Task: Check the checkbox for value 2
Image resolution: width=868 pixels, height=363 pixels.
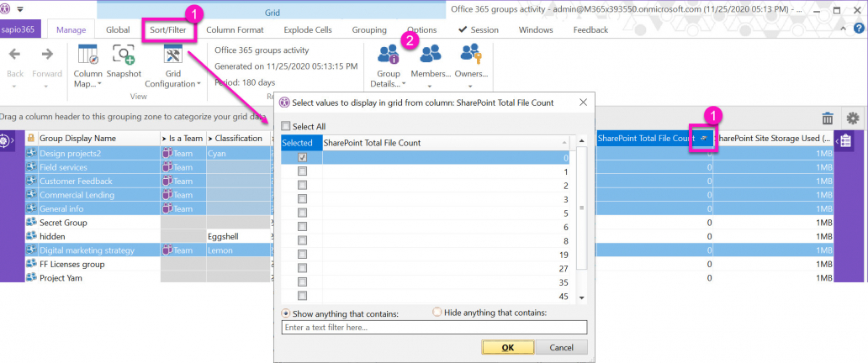Action: click(x=302, y=186)
